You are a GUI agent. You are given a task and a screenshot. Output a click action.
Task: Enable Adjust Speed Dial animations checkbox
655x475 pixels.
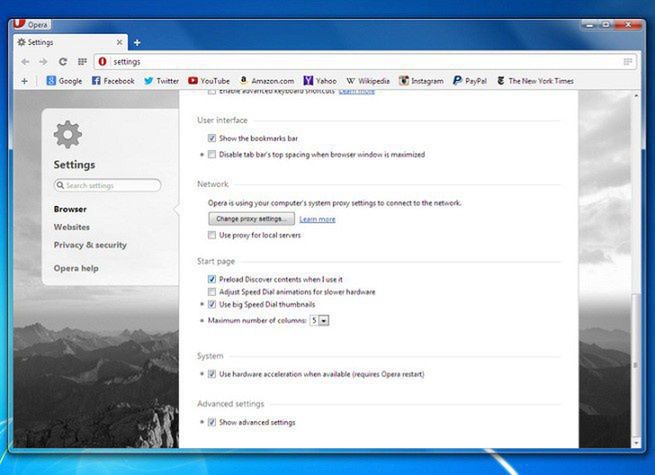(x=212, y=292)
